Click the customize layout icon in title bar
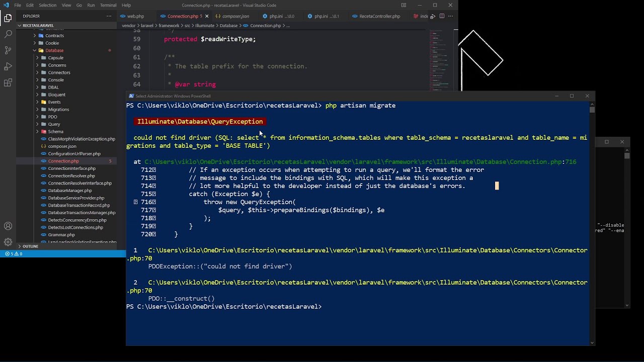 (x=404, y=5)
